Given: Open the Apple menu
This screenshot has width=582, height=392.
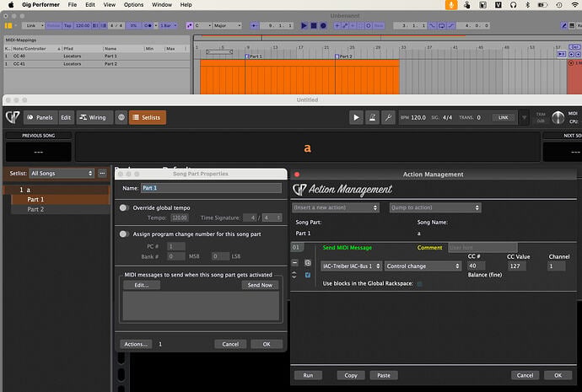Looking at the screenshot, I should click(x=11, y=5).
